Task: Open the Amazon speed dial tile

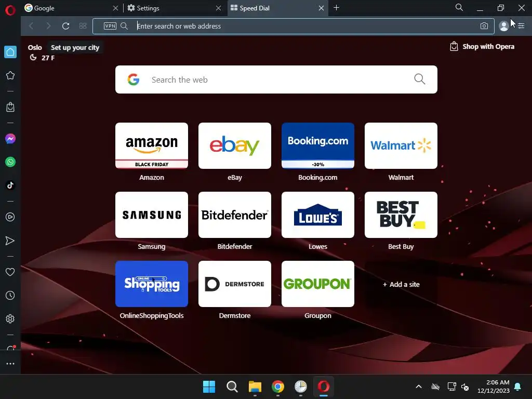Action: click(x=152, y=145)
